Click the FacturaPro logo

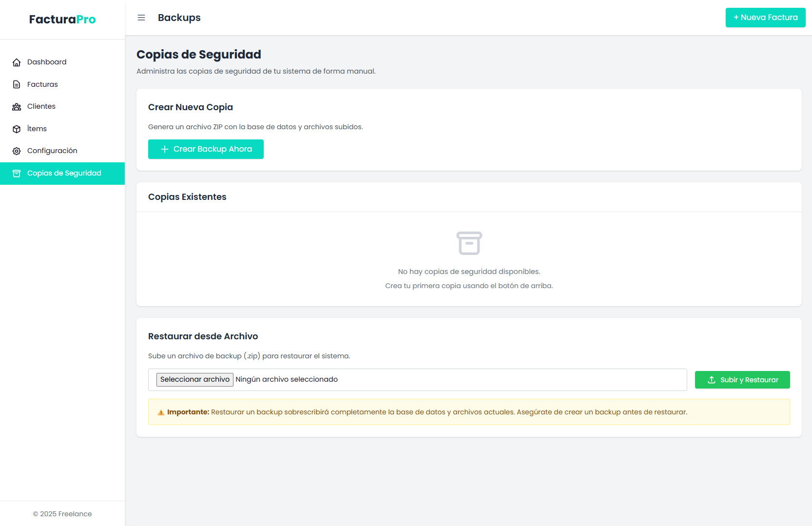coord(62,19)
